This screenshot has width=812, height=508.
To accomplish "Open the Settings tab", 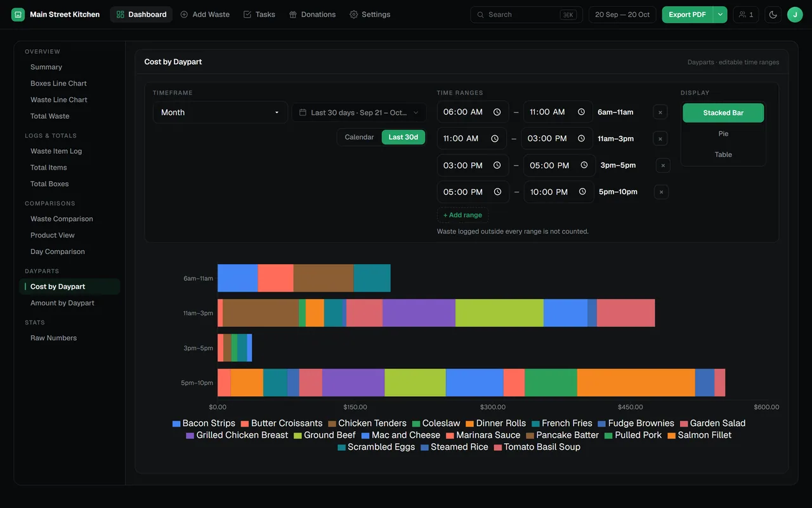I will point(370,15).
